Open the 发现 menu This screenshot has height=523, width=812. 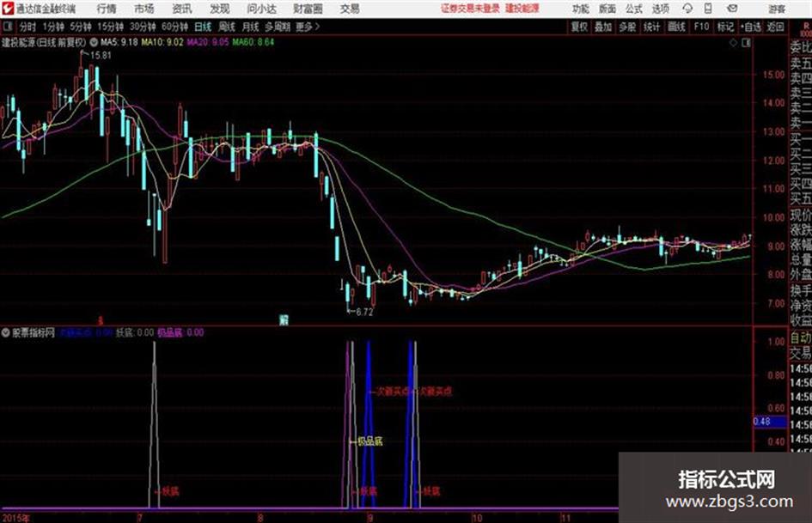(x=220, y=9)
